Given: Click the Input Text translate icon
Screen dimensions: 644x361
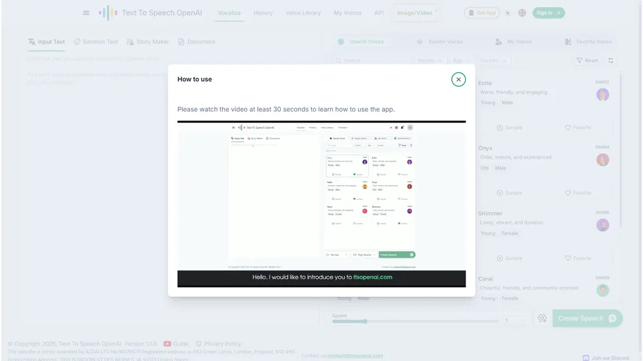Looking at the screenshot, I should tap(32, 42).
